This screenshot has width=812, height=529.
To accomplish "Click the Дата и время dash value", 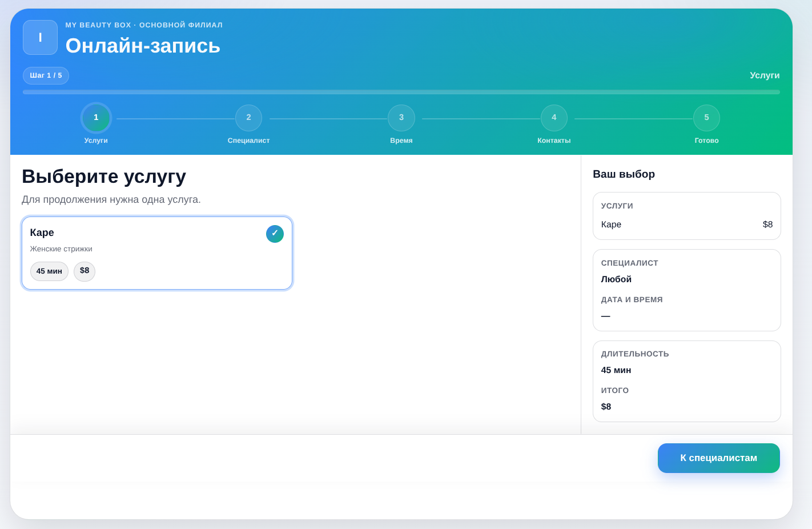I will (606, 316).
